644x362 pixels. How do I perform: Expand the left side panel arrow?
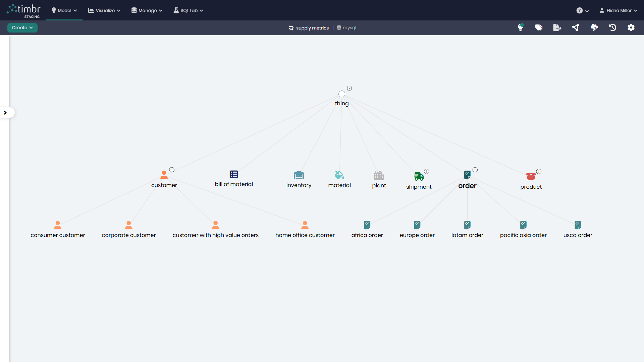pyautogui.click(x=5, y=112)
